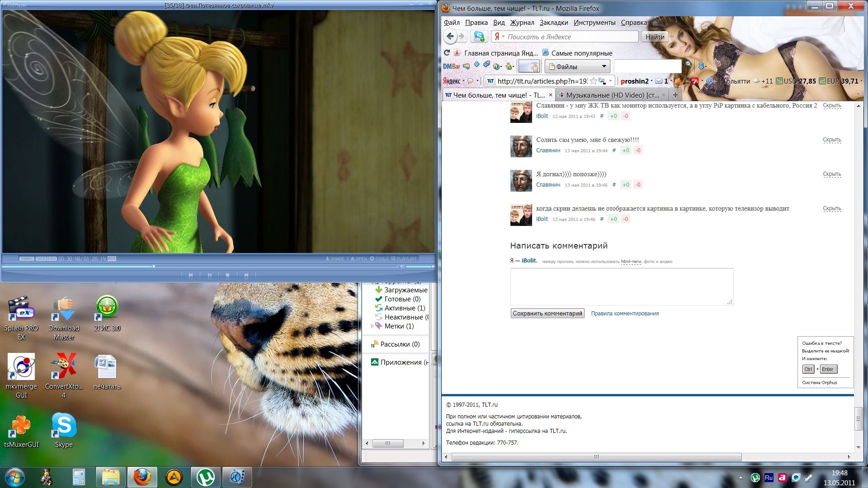Go back with Firefox back arrow
Image resolution: width=868 pixels, height=488 pixels.
point(450,37)
